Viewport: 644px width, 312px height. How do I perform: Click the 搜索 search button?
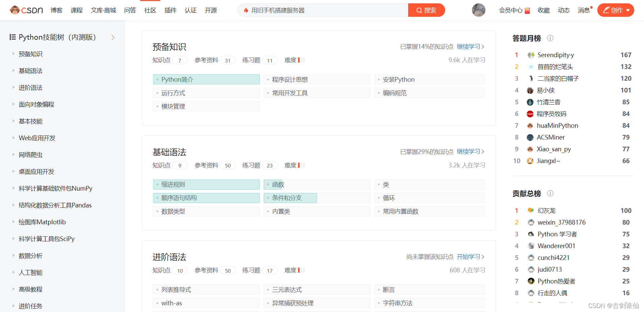click(426, 10)
